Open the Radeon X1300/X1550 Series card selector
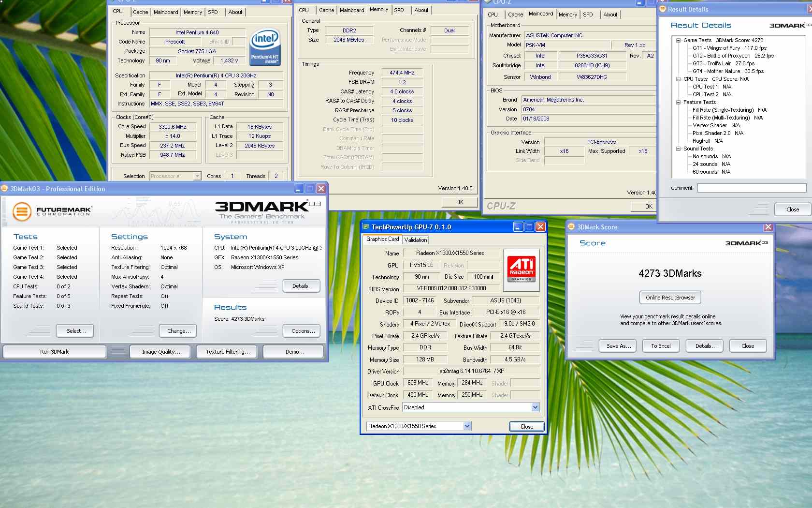 pos(467,426)
